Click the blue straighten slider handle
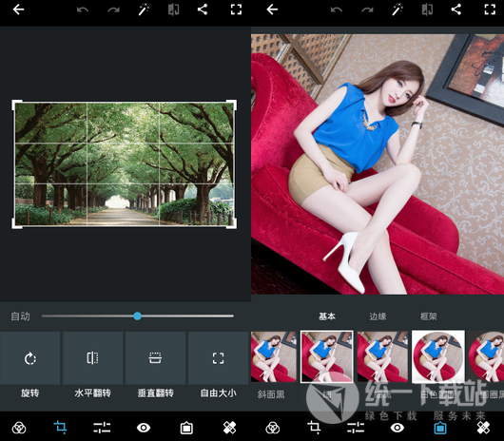This screenshot has width=504, height=441. pyautogui.click(x=137, y=316)
